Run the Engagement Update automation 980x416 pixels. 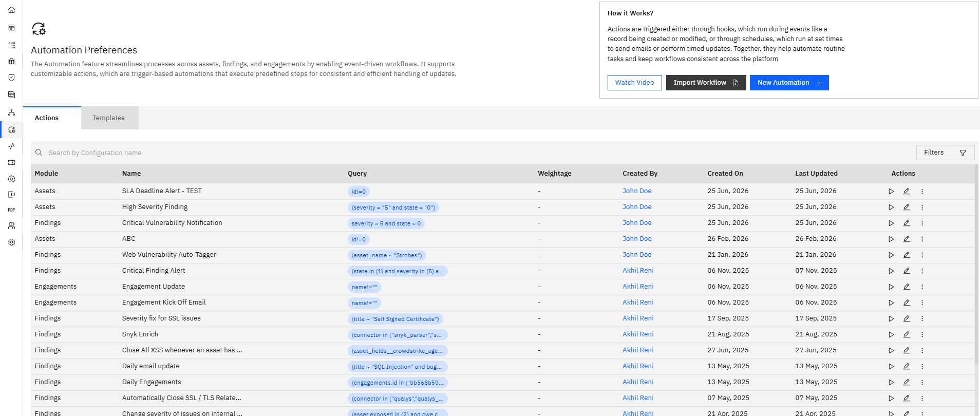point(891,287)
